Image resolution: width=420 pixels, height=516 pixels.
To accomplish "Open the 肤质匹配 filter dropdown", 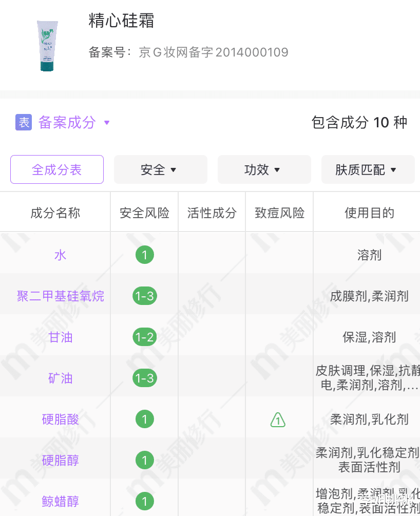I will tap(368, 169).
